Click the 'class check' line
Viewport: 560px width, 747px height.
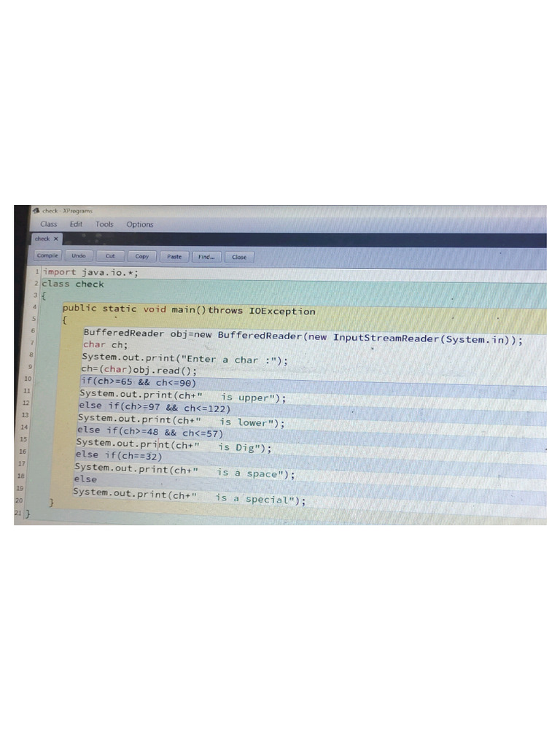point(73,284)
